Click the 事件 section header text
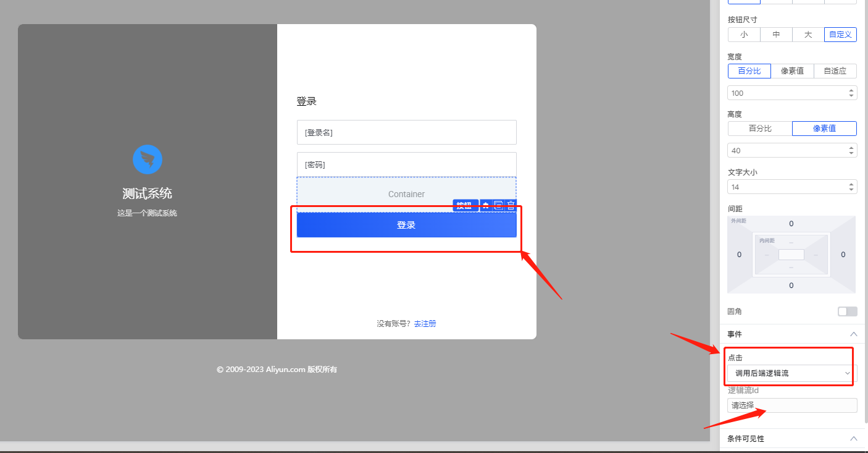Viewport: 868px width, 453px height. (735, 334)
